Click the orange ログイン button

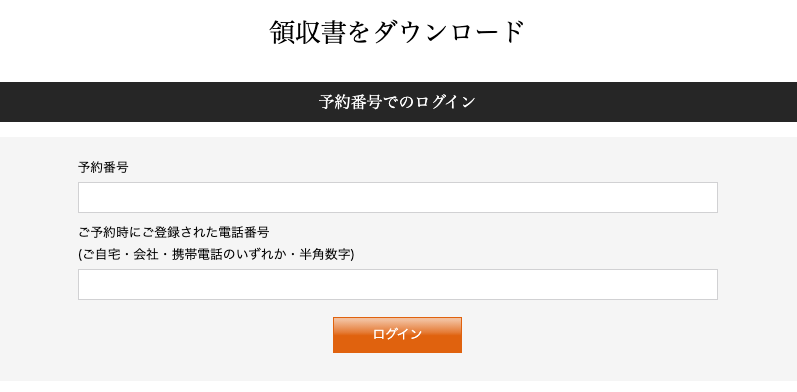(397, 335)
